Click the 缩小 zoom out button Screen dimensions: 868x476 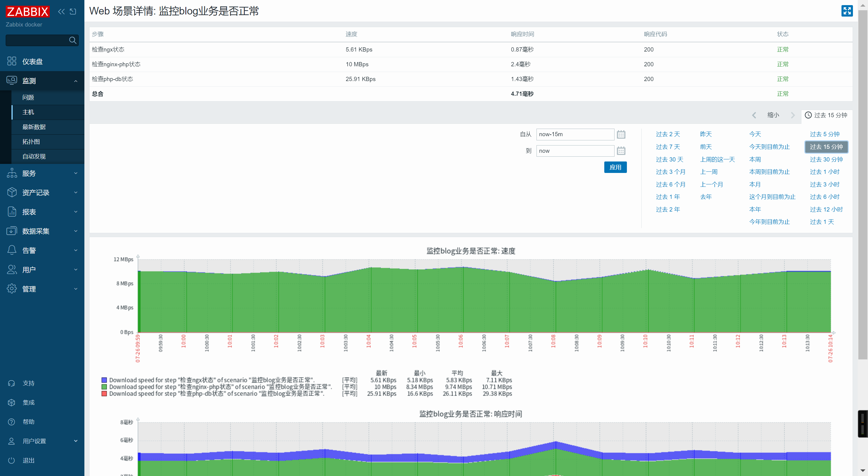coord(773,115)
